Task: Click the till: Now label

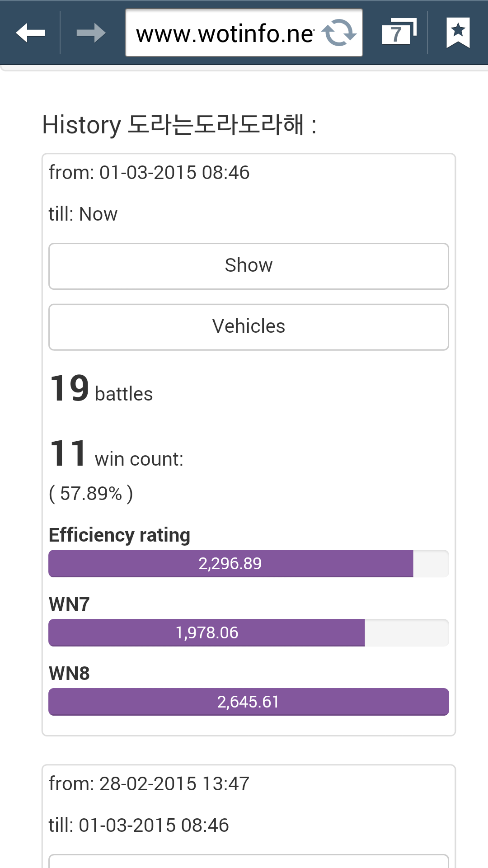Action: click(x=83, y=214)
